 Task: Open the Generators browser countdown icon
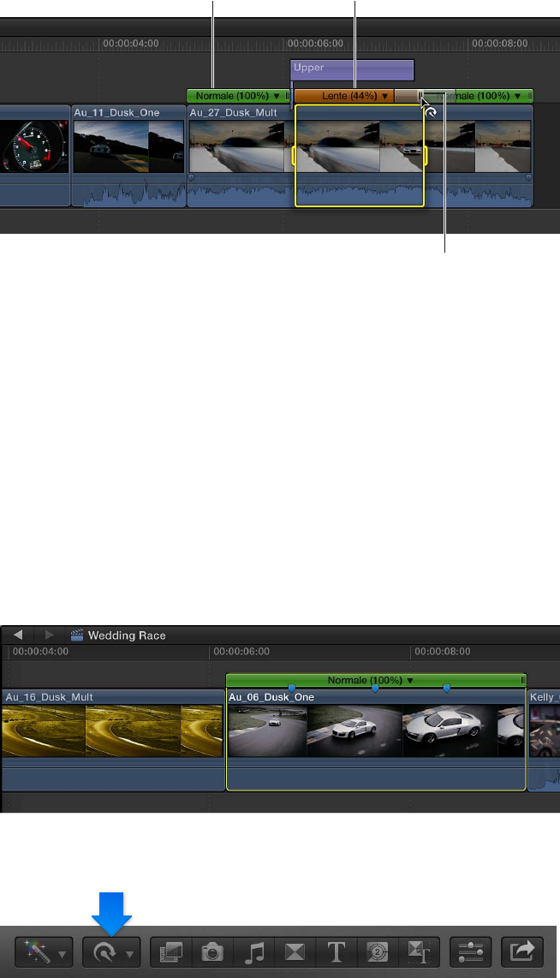(378, 952)
